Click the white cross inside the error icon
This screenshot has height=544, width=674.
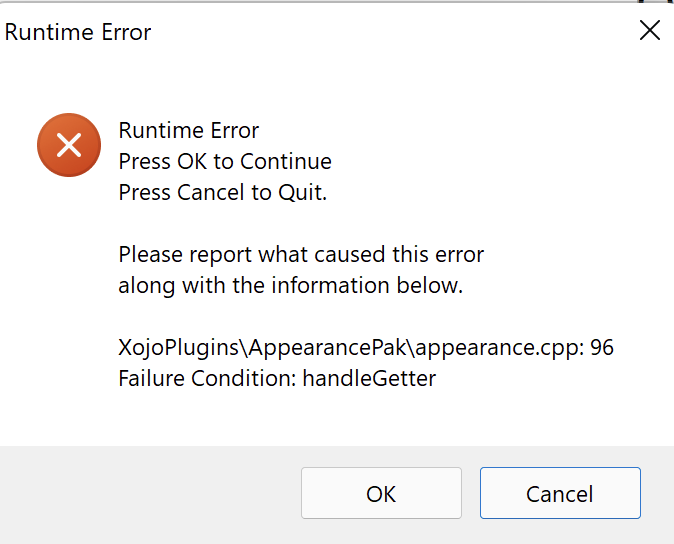[69, 145]
